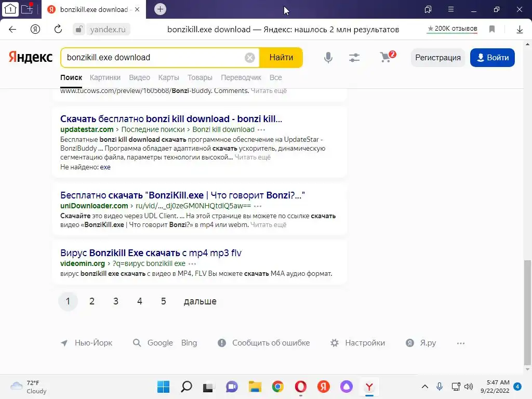Expand Читать ещё in tucows snippet

[269, 90]
